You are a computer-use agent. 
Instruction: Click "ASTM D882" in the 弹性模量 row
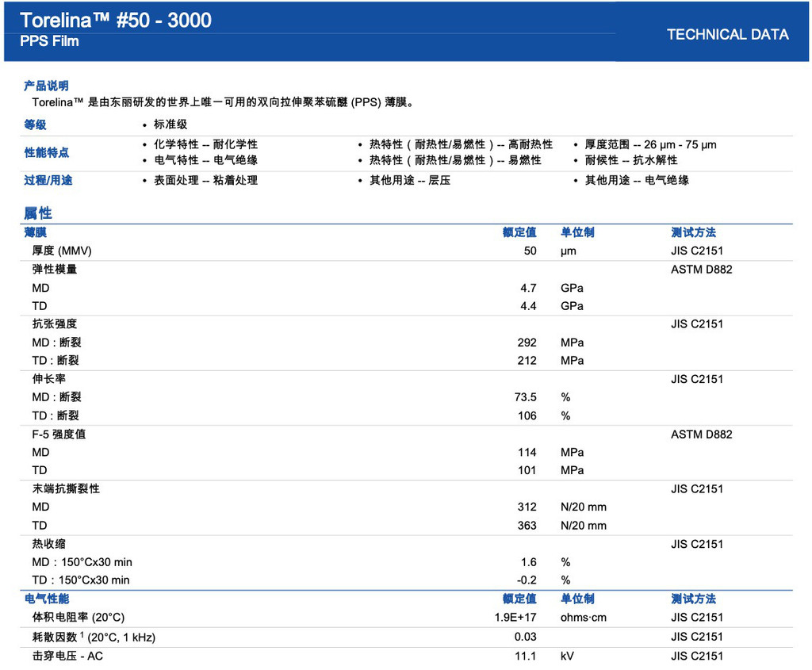pos(702,270)
